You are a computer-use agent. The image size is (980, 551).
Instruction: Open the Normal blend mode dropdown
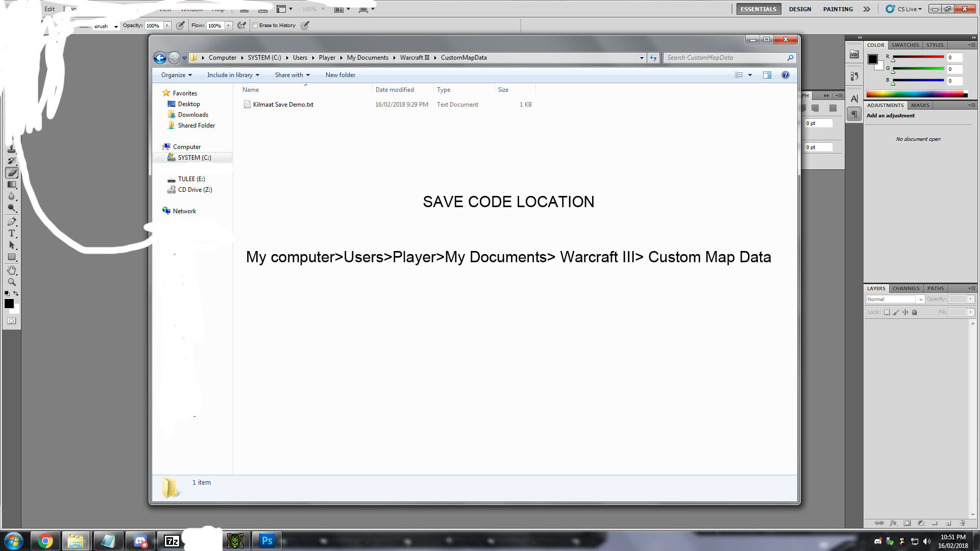pos(895,299)
